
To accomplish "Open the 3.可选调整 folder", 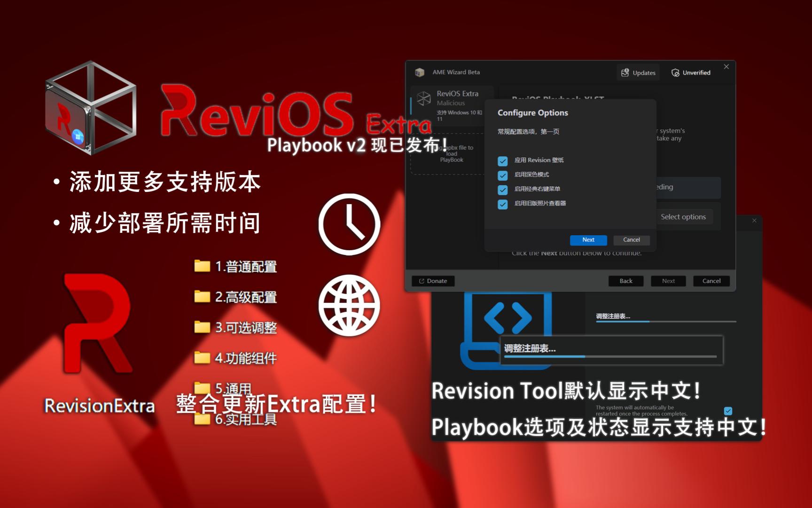I will click(235, 327).
